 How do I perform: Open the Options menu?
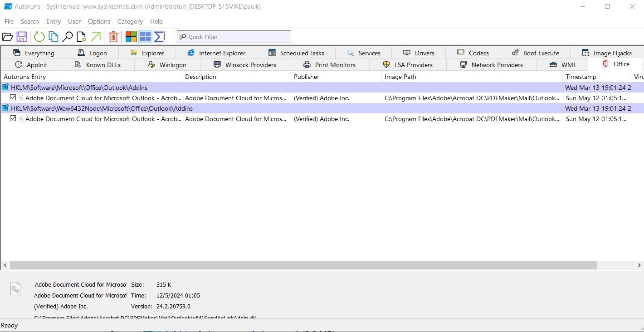coord(99,21)
